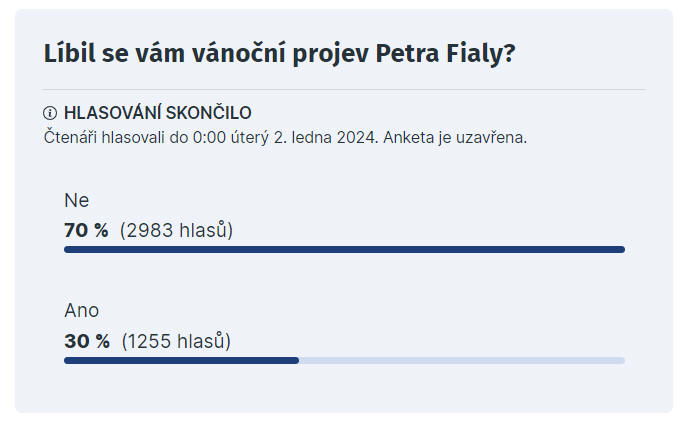
Task: Click the word 'SKONČILO' in the status heading
Action: tap(209, 113)
